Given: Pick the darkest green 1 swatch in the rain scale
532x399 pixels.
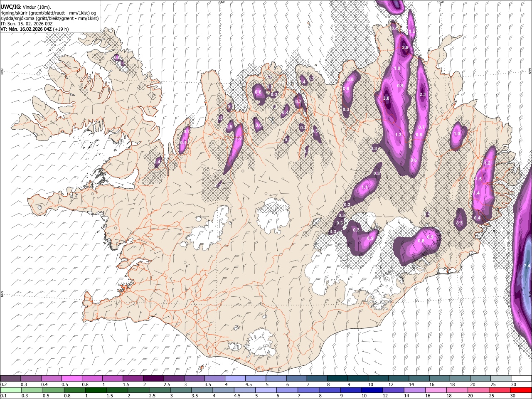Looking at the screenshot, I should (x=96, y=390).
